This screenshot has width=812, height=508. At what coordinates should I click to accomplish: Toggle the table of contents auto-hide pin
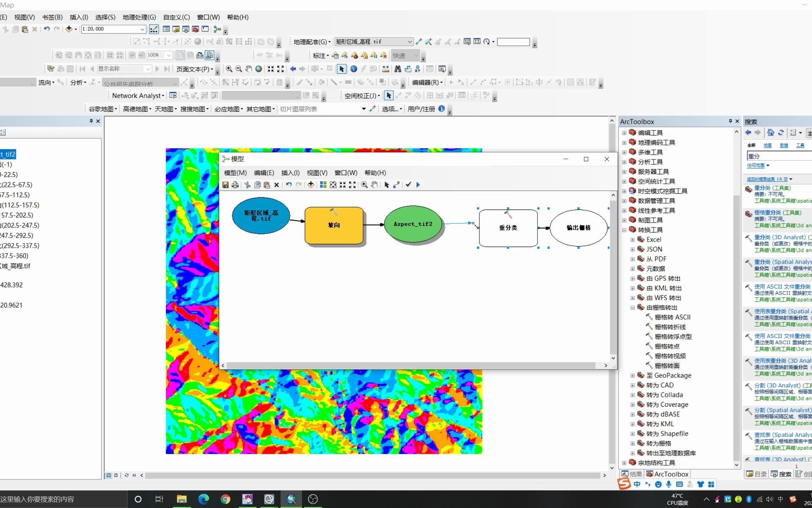pos(91,121)
